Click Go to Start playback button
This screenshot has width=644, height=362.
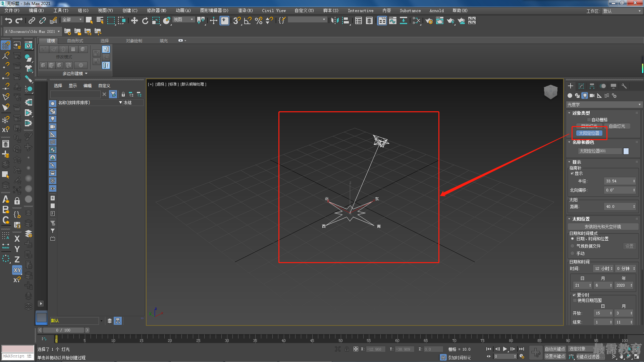click(488, 349)
